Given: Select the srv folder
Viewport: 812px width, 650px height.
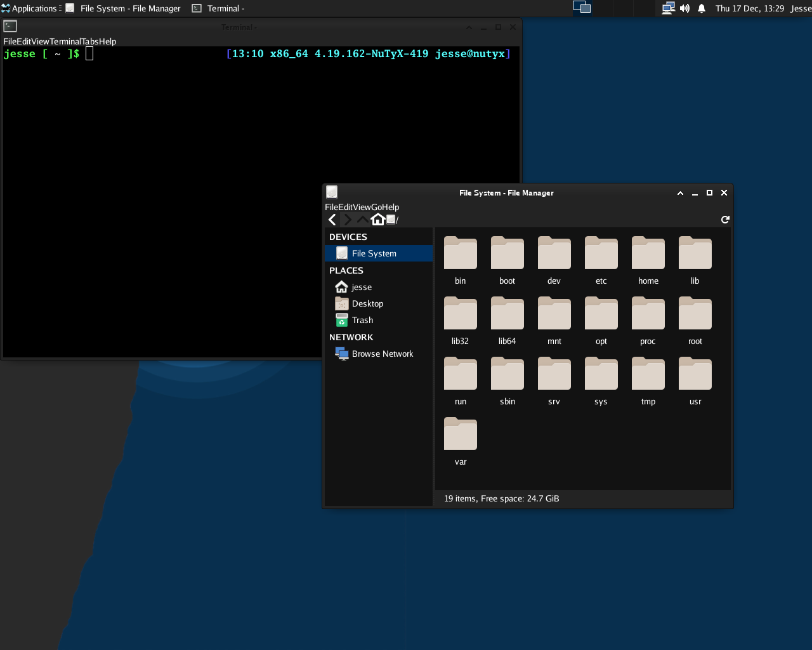Looking at the screenshot, I should click(554, 381).
